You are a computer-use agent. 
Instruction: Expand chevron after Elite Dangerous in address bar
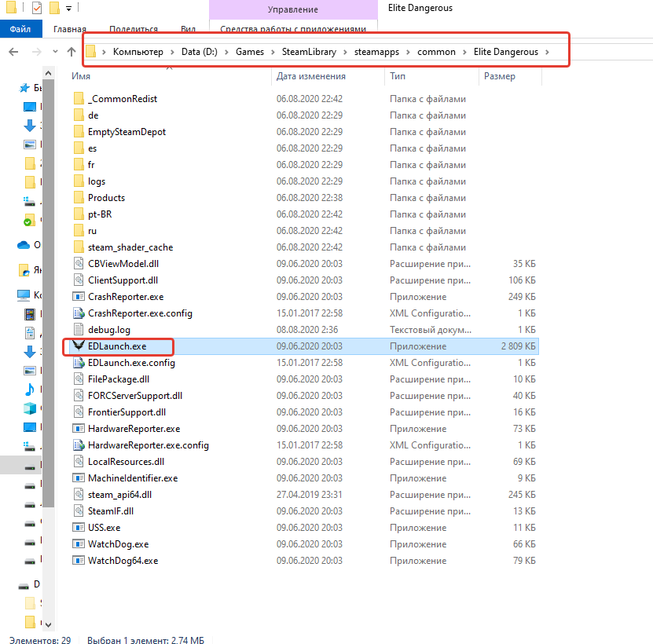[547, 52]
